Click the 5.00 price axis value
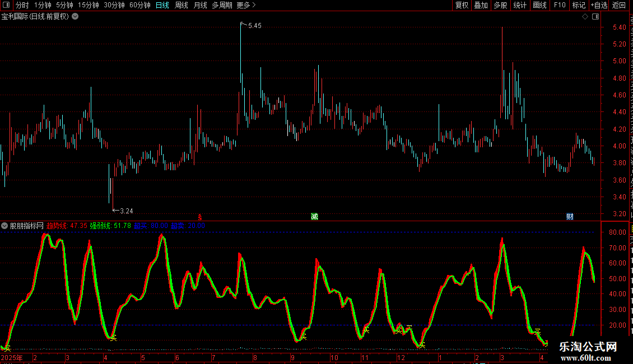This screenshot has height=364, width=633. click(619, 62)
